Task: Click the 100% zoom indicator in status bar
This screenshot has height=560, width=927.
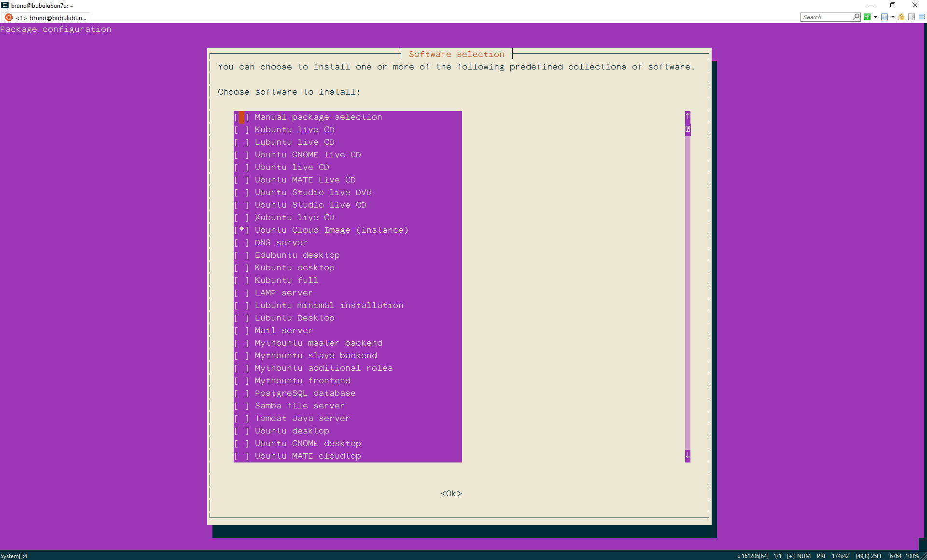Action: [912, 556]
